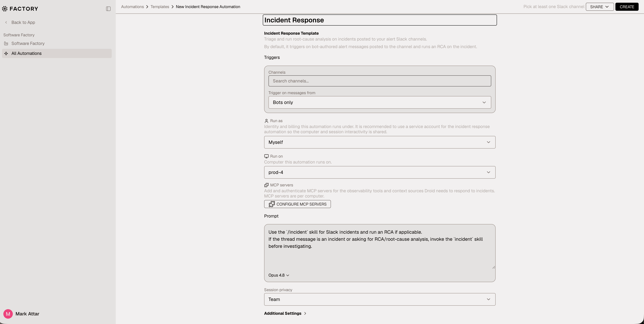The width and height of the screenshot is (644, 324).
Task: Click the Triggers label
Action: point(272,58)
